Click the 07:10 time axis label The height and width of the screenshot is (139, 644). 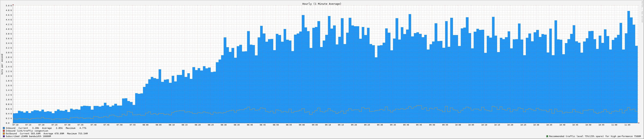(15, 125)
